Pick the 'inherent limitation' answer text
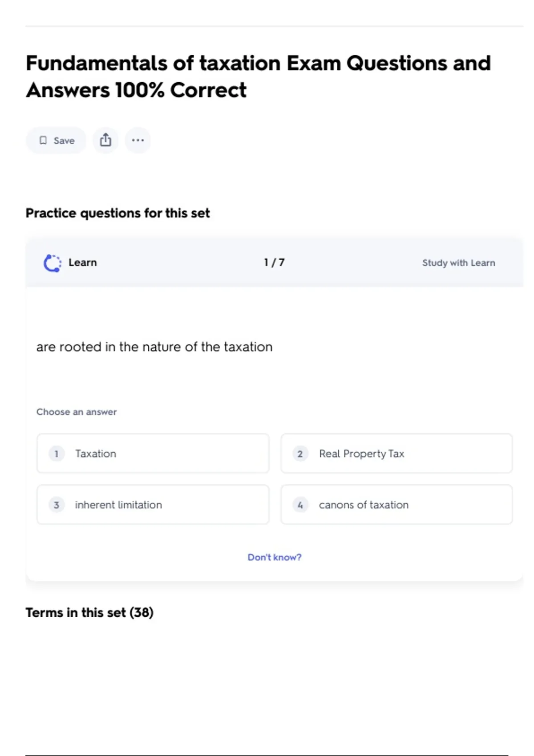534x756 pixels. (x=118, y=505)
